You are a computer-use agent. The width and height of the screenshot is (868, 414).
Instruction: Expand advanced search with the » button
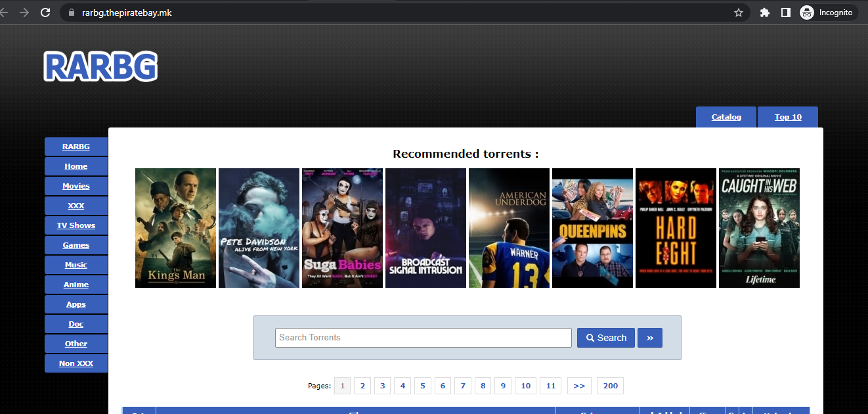click(x=649, y=338)
